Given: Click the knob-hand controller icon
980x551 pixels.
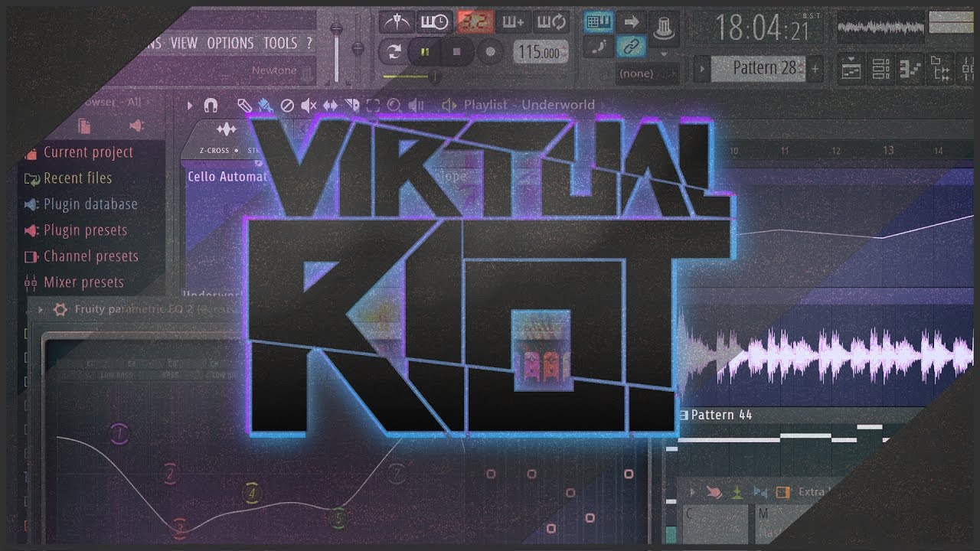Looking at the screenshot, I should click(663, 28).
